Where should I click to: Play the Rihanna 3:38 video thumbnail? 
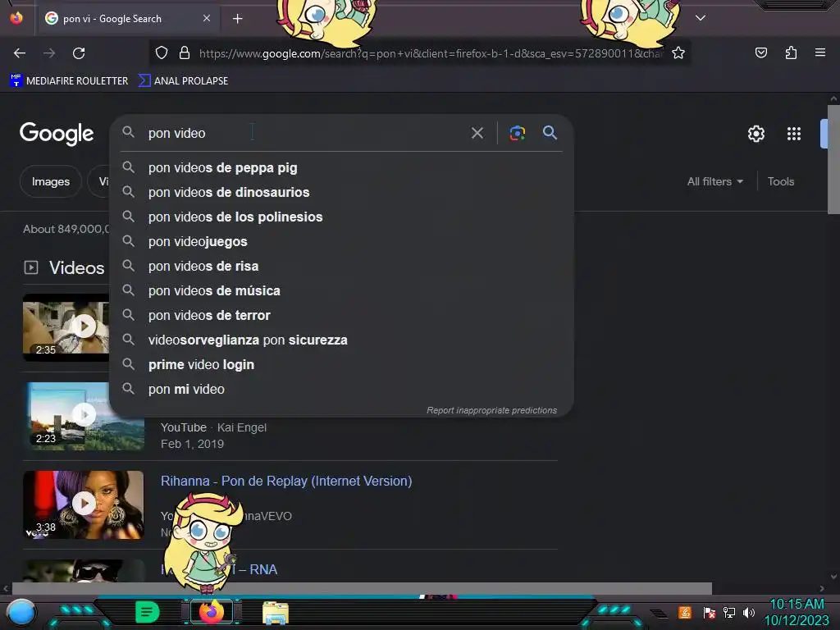83,504
